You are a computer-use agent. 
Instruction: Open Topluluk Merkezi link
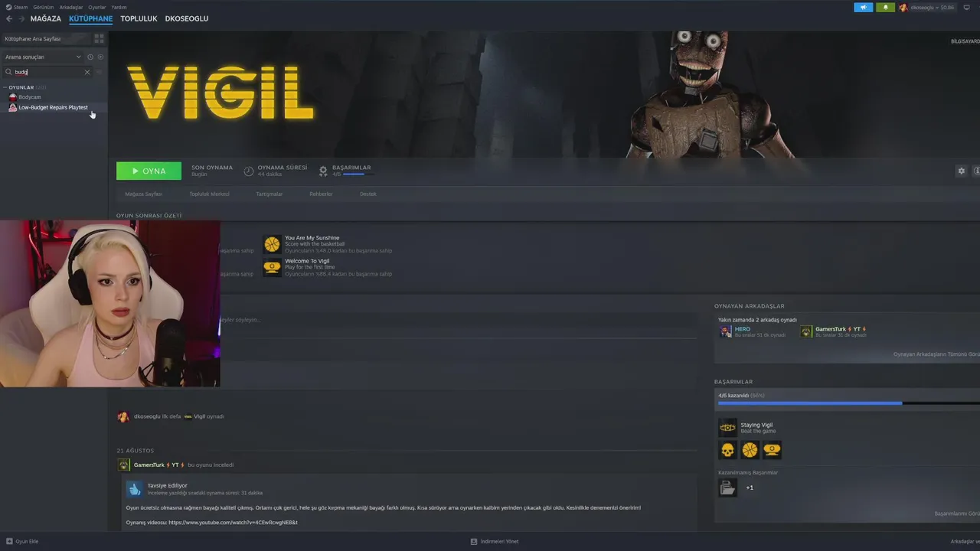pyautogui.click(x=210, y=194)
